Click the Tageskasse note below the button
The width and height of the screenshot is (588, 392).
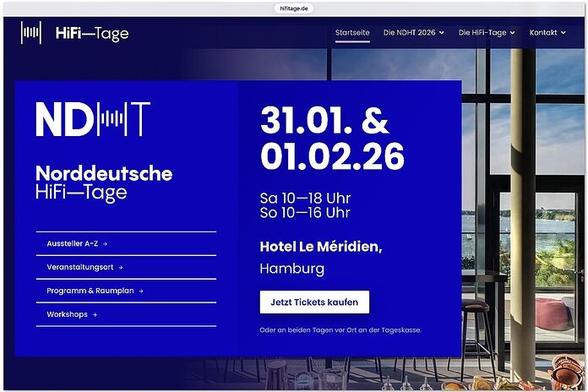click(x=340, y=330)
